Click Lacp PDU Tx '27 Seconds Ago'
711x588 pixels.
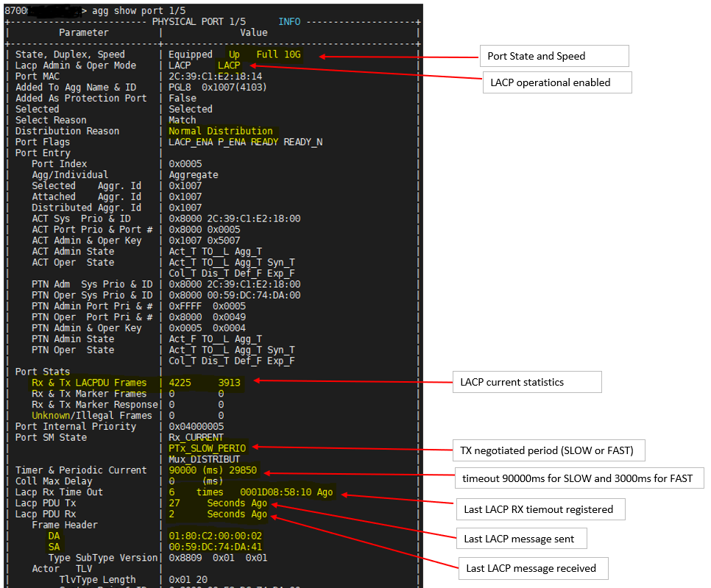click(x=218, y=503)
